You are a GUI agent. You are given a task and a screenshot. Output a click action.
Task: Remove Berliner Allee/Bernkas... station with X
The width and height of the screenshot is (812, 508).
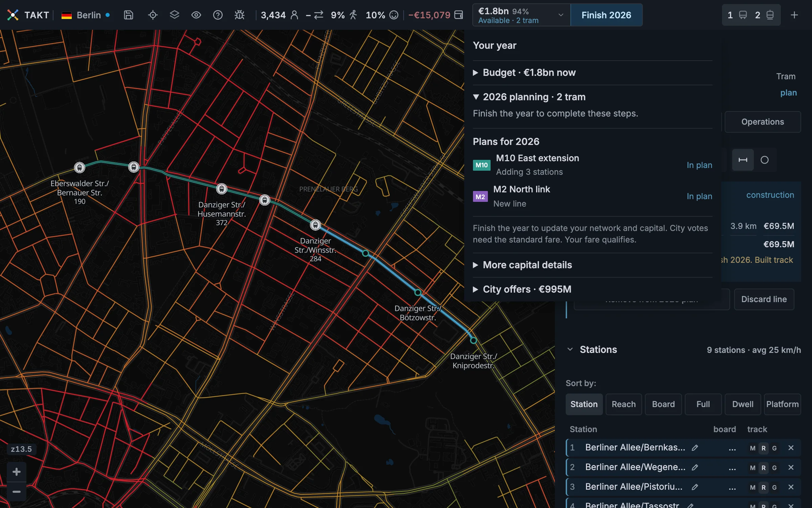[x=791, y=448]
